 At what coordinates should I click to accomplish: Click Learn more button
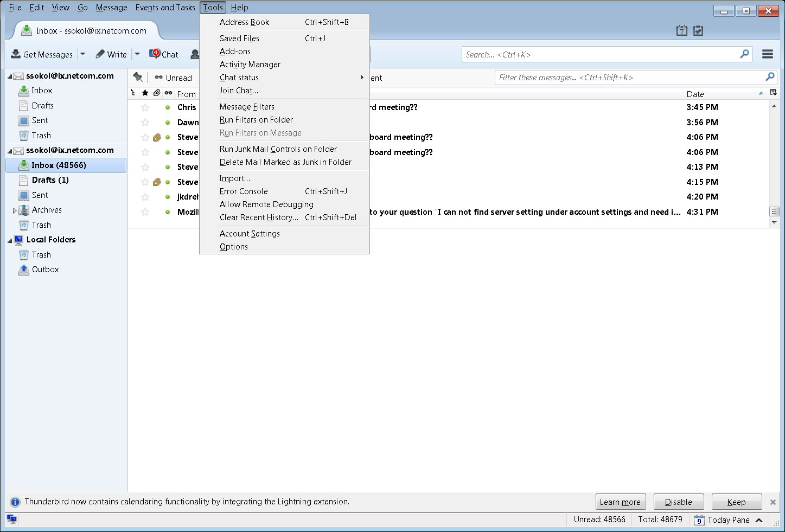(x=620, y=502)
